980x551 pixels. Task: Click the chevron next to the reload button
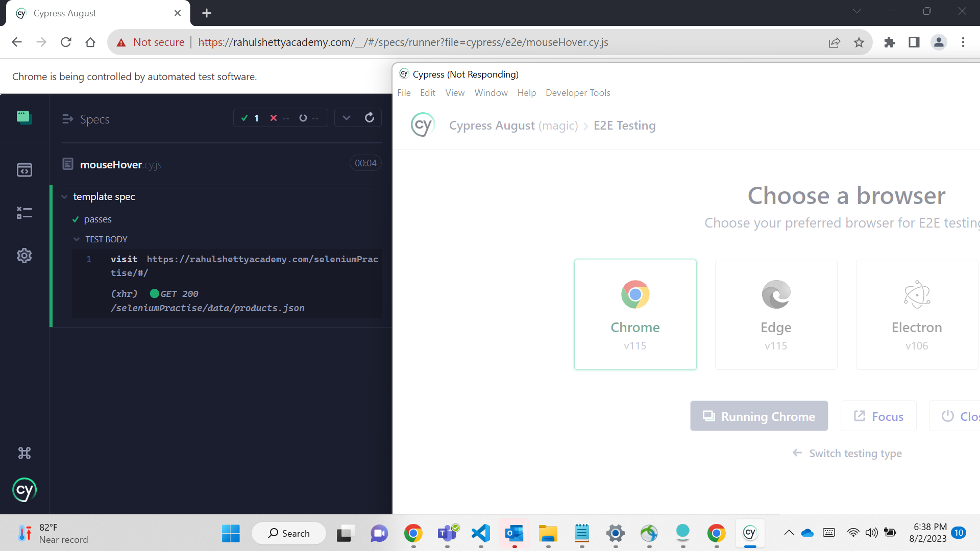coord(347,118)
